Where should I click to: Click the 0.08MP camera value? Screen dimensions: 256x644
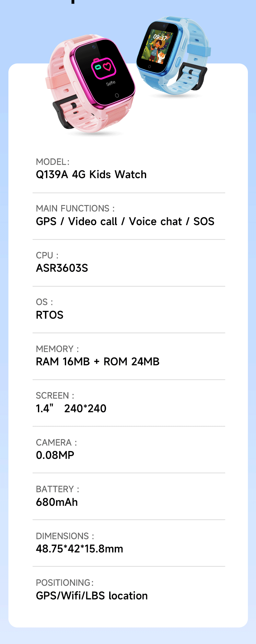[55, 455]
